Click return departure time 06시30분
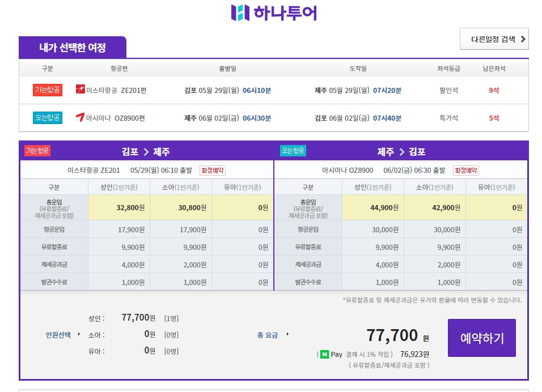The width and height of the screenshot is (542, 392). click(x=257, y=118)
